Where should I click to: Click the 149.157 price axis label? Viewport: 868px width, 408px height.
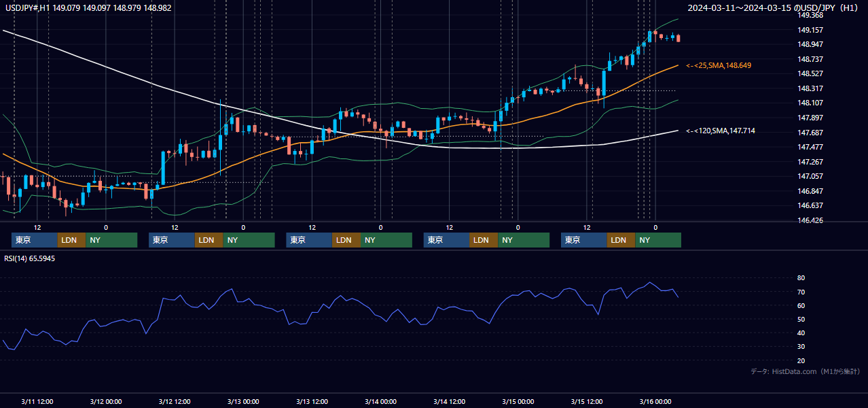coord(810,30)
